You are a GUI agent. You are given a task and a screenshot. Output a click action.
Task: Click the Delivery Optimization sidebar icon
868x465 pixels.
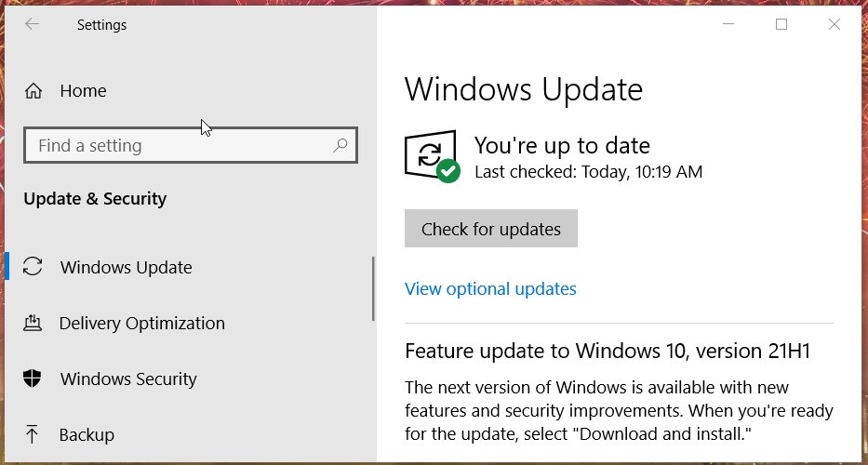click(33, 323)
